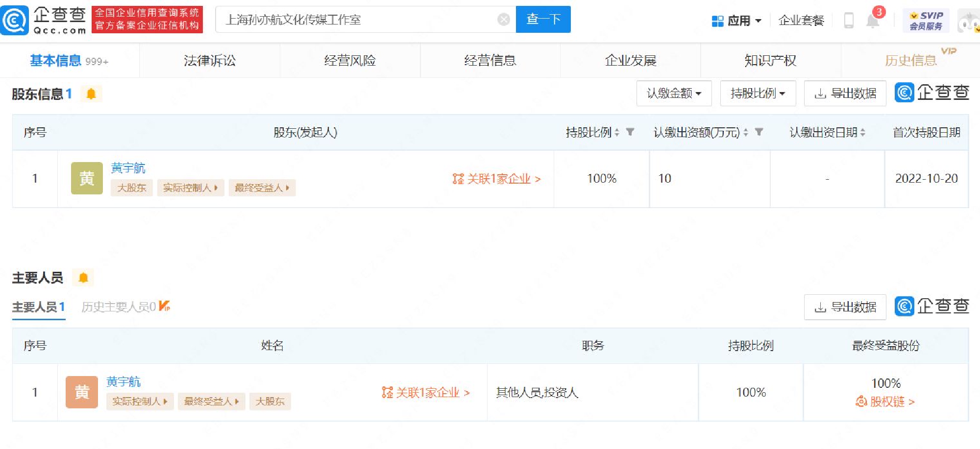The width and height of the screenshot is (980, 449).
Task: Switch to the 经营风险 tab
Action: (350, 60)
